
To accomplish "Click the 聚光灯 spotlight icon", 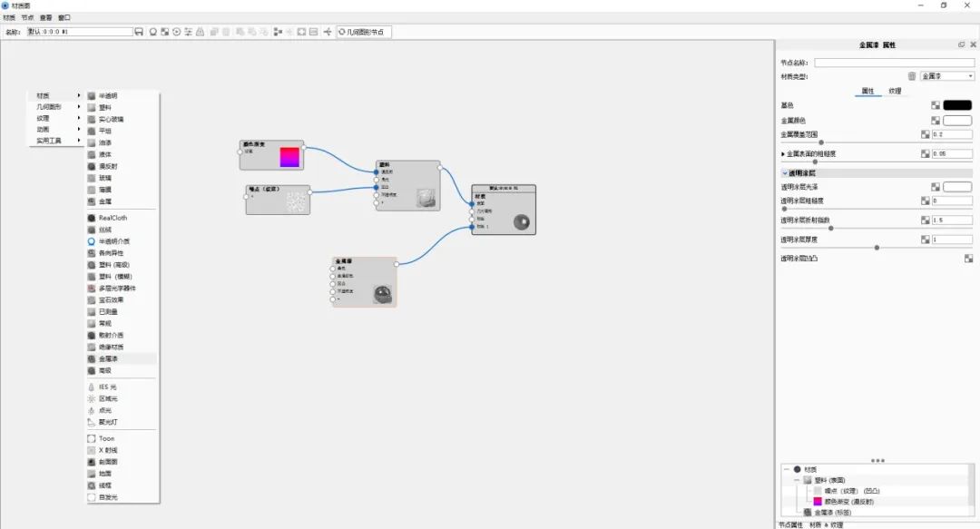I will point(92,422).
